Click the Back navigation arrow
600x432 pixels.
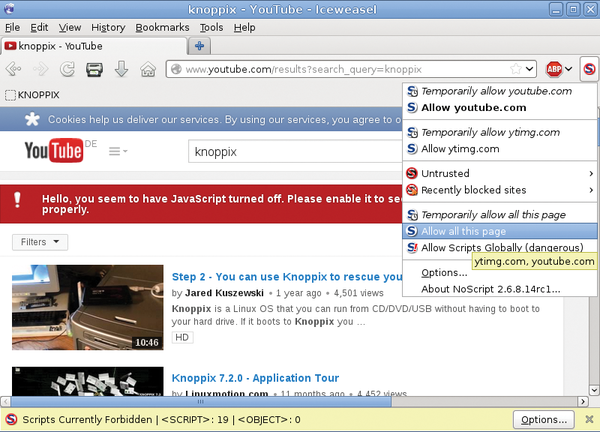pyautogui.click(x=13, y=69)
